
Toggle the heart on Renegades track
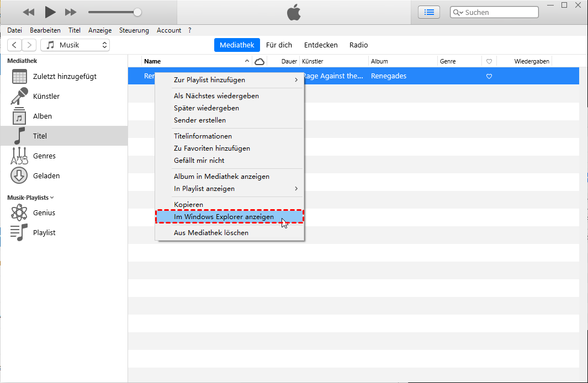pos(489,76)
